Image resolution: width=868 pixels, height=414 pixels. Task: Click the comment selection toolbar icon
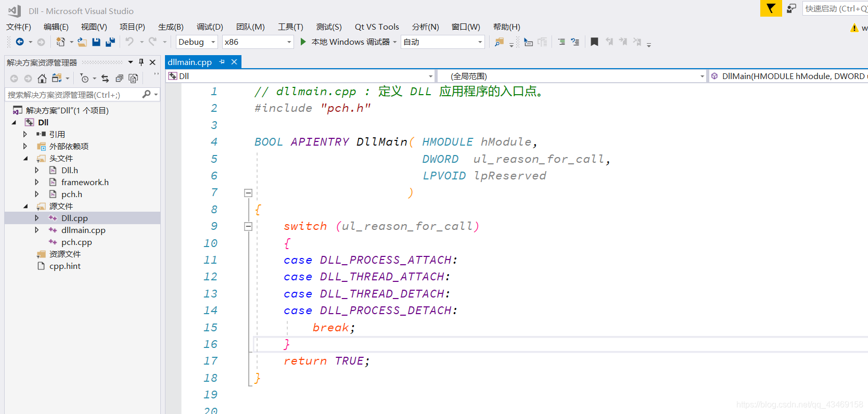click(561, 42)
